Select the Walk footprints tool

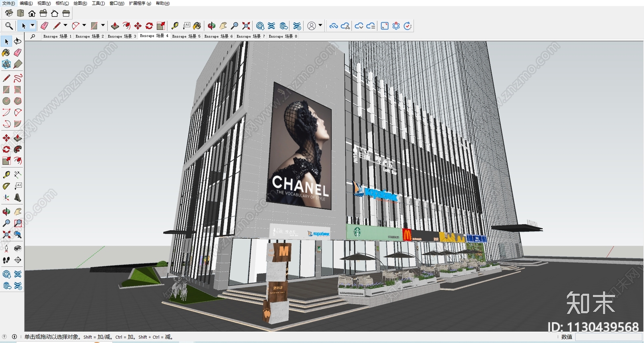tap(6, 260)
